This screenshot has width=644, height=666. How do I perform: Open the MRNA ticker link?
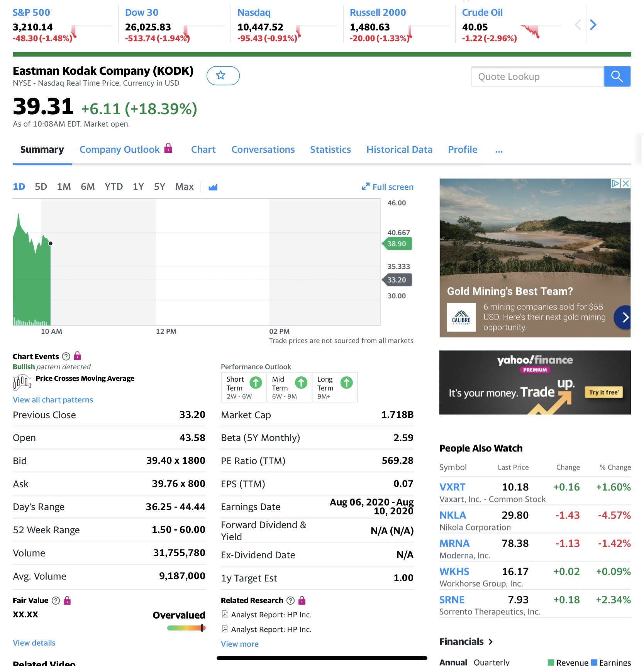(x=454, y=543)
